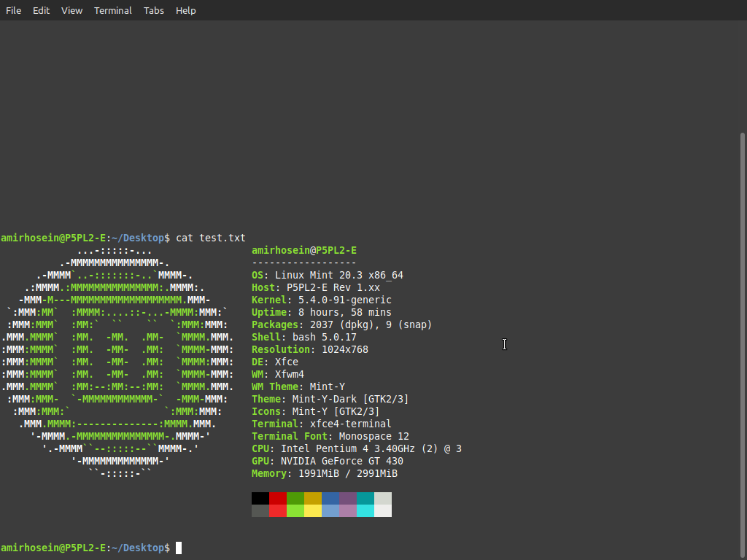The image size is (747, 560).
Task: Click the 'Terminal: xfce4-terminal' line
Action: [322, 424]
